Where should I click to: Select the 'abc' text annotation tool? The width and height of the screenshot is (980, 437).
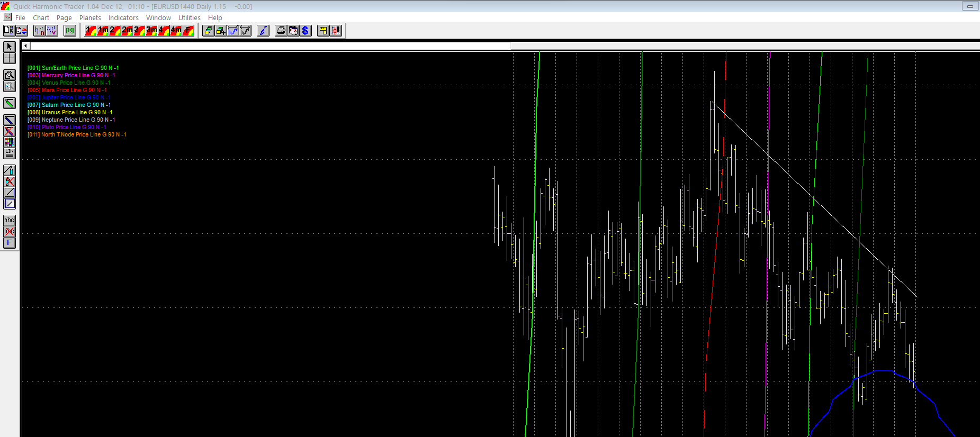(10, 220)
